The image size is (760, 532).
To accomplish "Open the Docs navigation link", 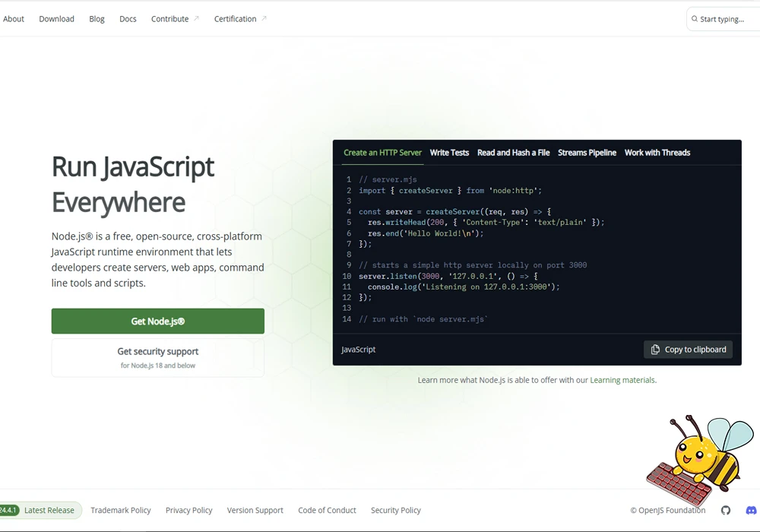I will coord(128,19).
